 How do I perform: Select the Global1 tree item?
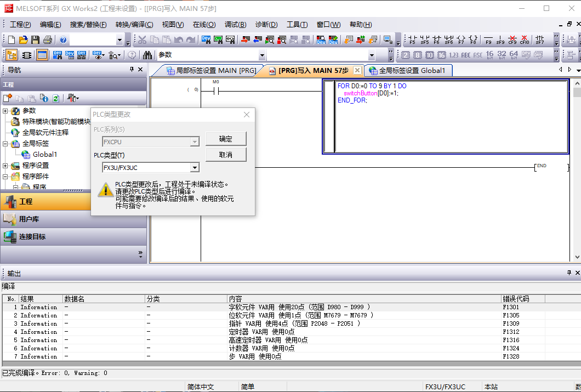pos(44,155)
